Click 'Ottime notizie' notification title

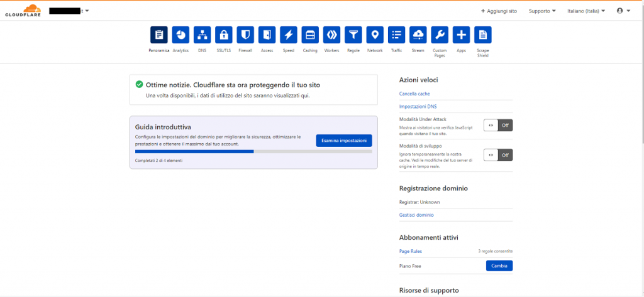click(233, 85)
